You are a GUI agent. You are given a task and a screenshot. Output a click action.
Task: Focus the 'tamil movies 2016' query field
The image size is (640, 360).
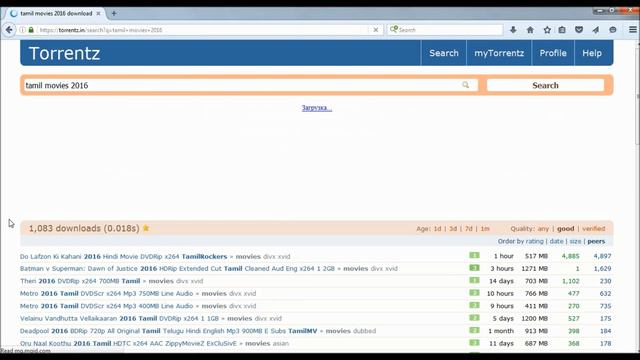pyautogui.click(x=250, y=85)
